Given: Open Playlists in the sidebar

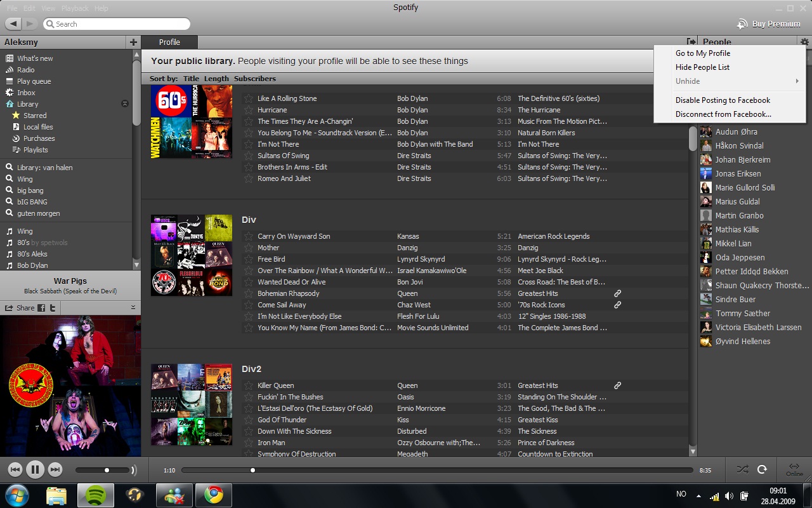Looking at the screenshot, I should point(36,150).
